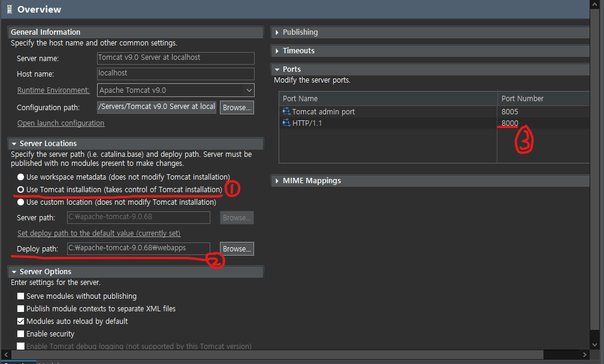Viewport: 604px width, 364px height.
Task: Open the Runtime Environment link
Action: pyautogui.click(x=53, y=90)
